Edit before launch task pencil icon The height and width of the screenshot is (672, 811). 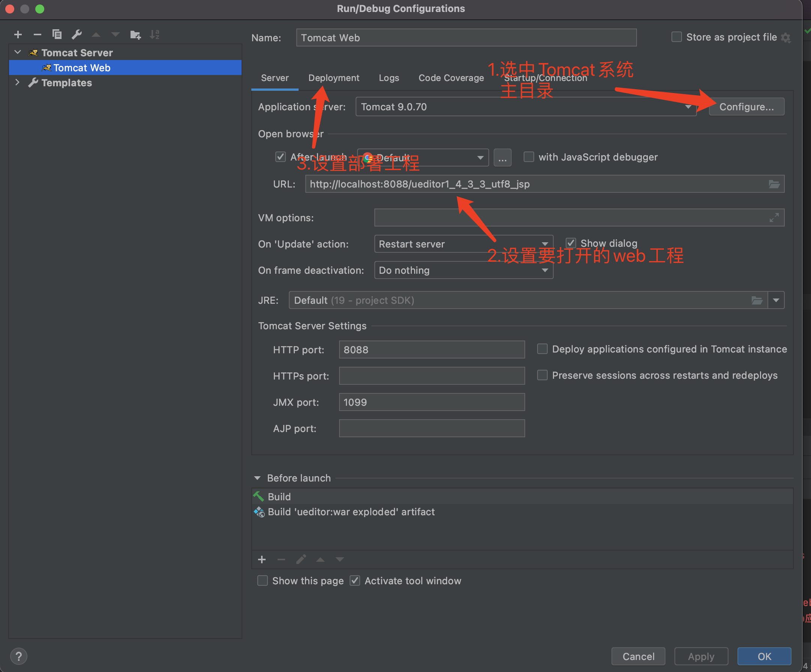click(301, 559)
